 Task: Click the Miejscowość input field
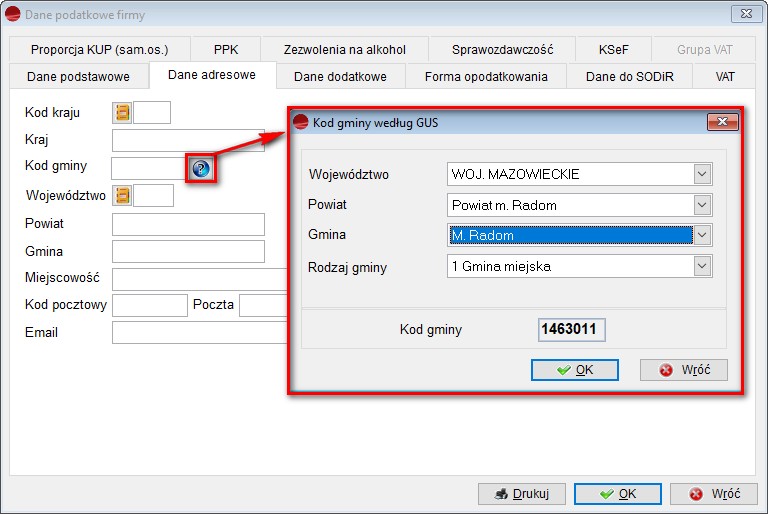(200, 279)
